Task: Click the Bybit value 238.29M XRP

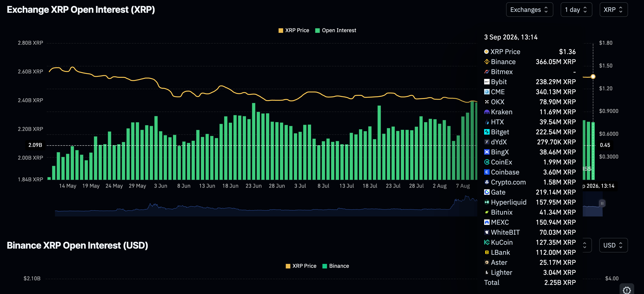Action: coord(556,82)
